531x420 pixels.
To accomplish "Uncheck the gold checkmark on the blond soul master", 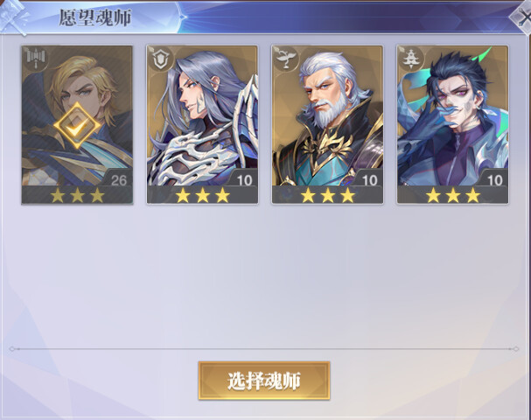I will point(77,126).
